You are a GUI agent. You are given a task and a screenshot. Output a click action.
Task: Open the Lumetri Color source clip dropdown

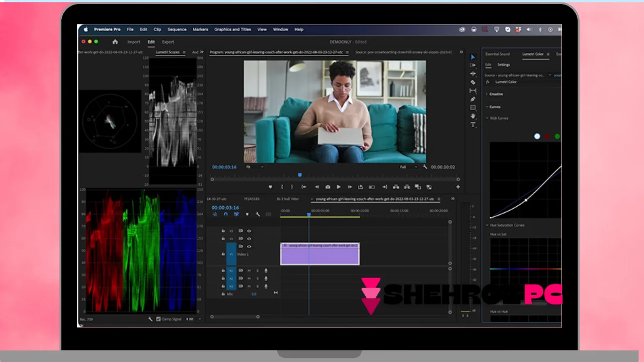[550, 75]
